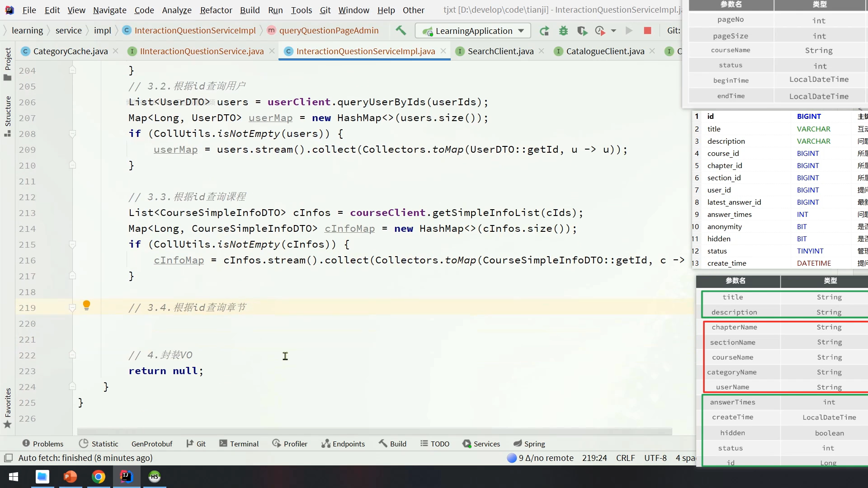Screen dimensions: 868x488
Task: Click the Build project hammer icon
Action: coord(401,31)
